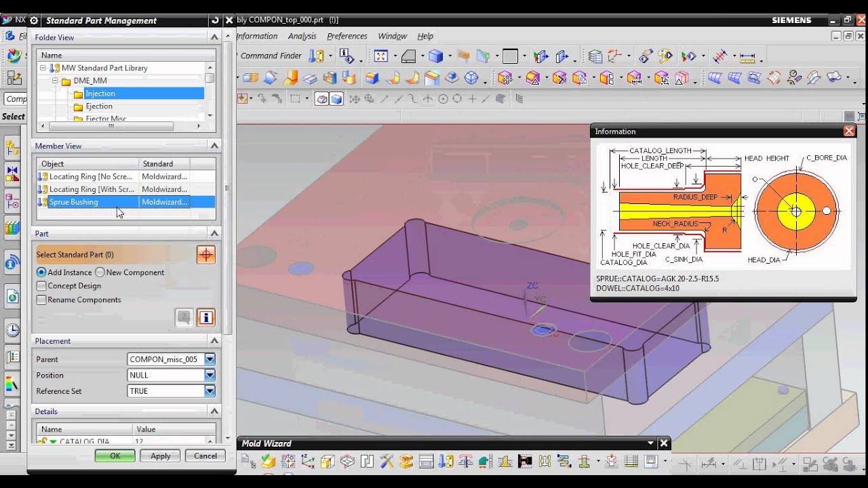Select Locating Ring [With Screw] member row
This screenshot has height=488, width=868.
click(x=126, y=189)
